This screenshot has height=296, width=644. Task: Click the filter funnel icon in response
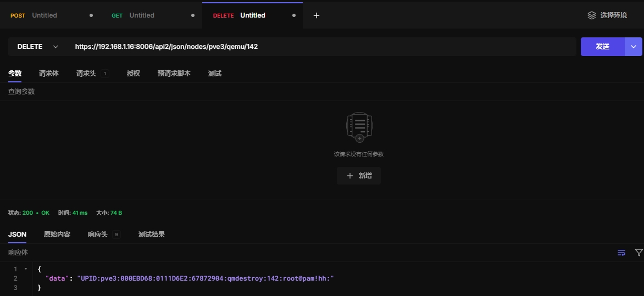coord(639,253)
